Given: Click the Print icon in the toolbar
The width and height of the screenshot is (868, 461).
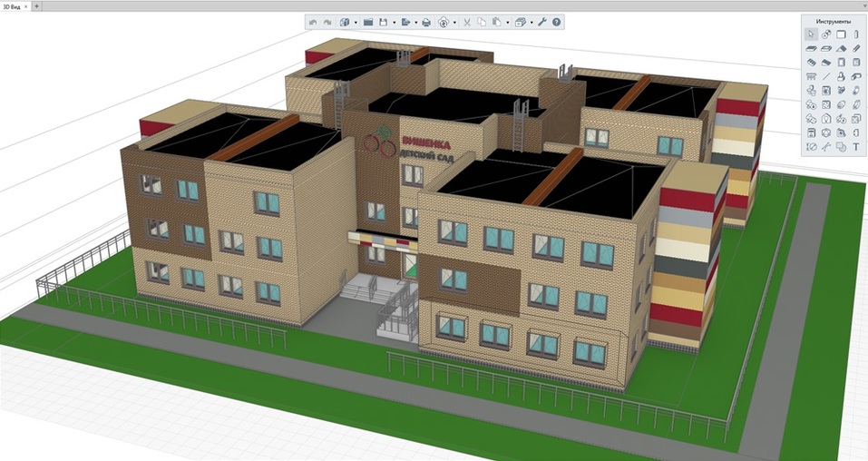Looking at the screenshot, I should [426, 22].
